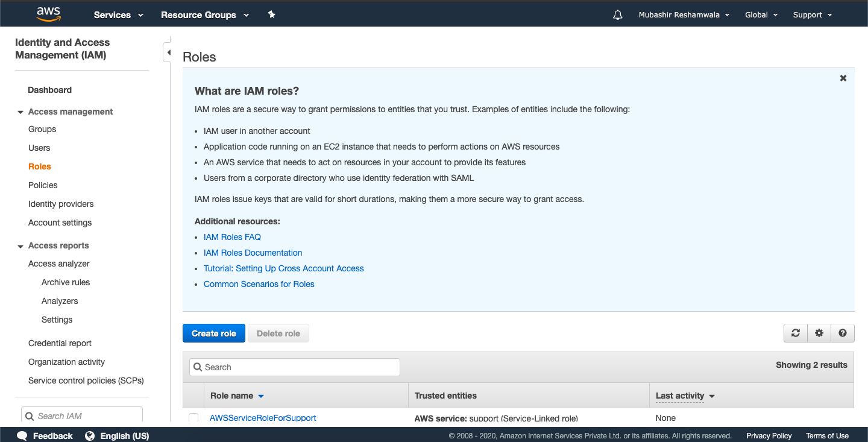The image size is (868, 442).
Task: Click the help question mark icon
Action: coord(843,333)
